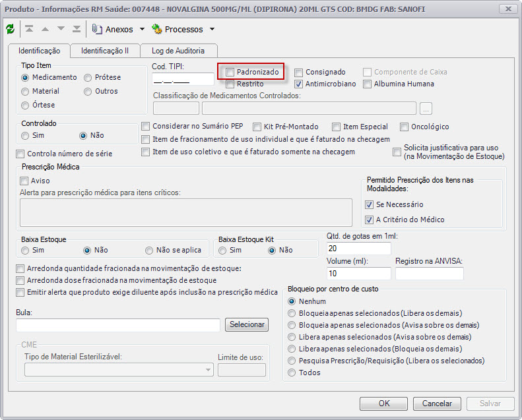Select Órtese item type

pos(25,105)
